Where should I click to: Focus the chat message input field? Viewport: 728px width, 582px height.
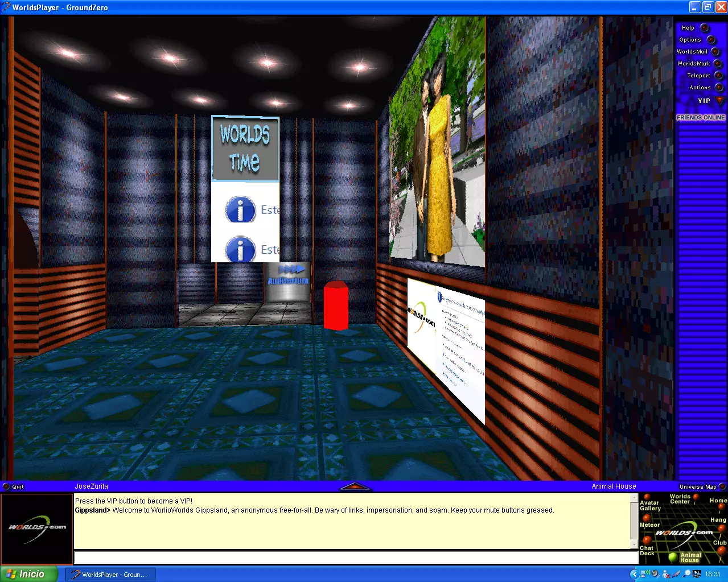[x=356, y=557]
